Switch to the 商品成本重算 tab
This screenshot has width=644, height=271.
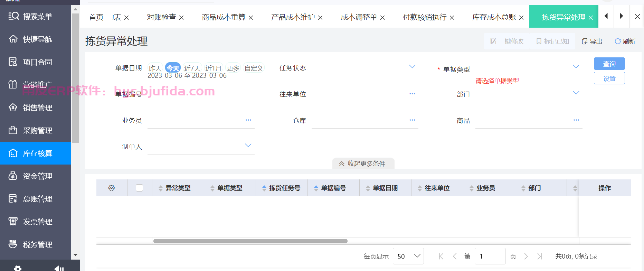pos(224,17)
